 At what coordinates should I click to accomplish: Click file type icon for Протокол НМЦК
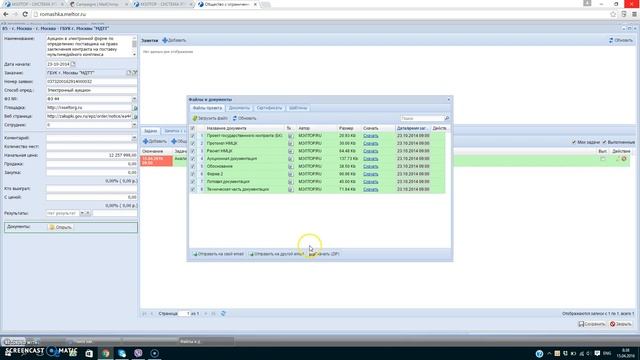(x=290, y=143)
